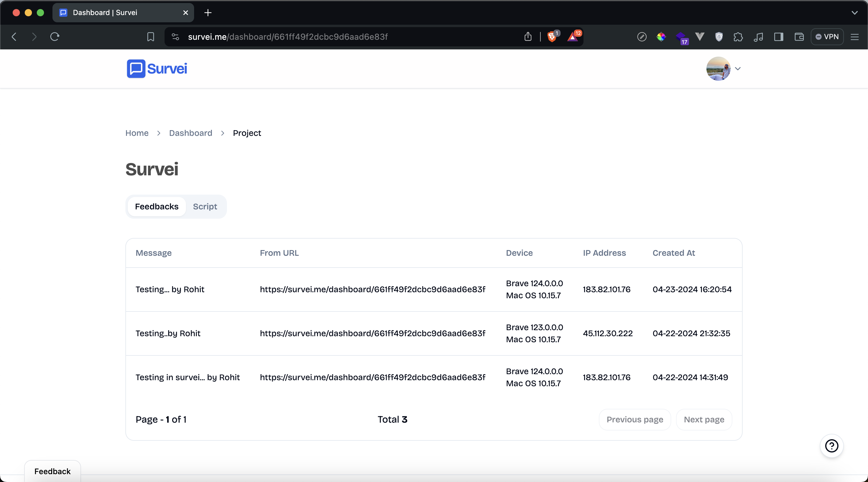Click the Previous page button
This screenshot has height=482, width=868.
(635, 420)
